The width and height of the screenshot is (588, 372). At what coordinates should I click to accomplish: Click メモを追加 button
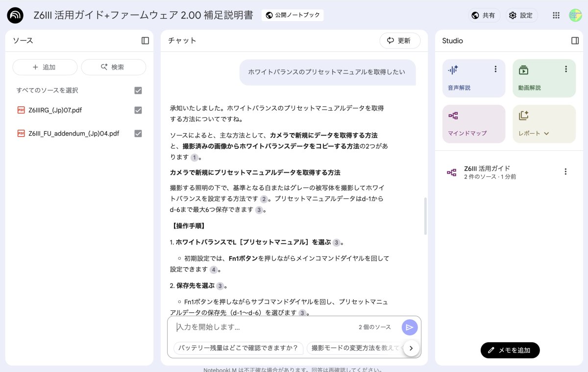point(510,350)
